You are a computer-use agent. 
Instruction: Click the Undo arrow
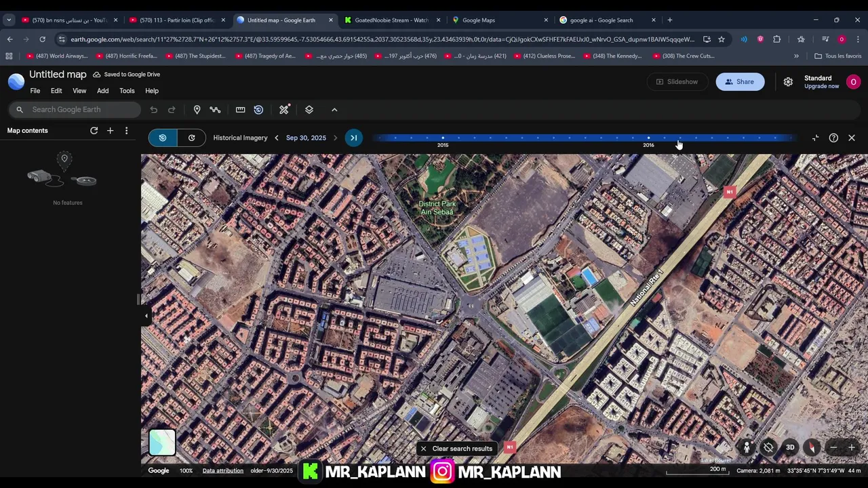click(x=154, y=110)
